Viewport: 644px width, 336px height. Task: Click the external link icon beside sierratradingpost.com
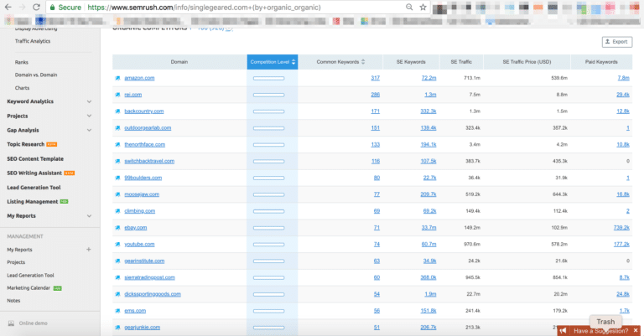click(x=117, y=277)
